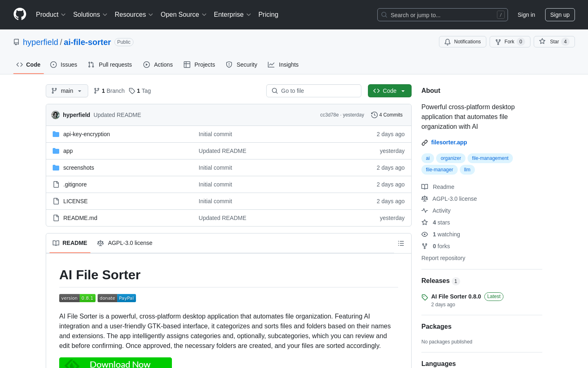Open the LICENSE file
Screen dimensions: 588x368
(76, 201)
